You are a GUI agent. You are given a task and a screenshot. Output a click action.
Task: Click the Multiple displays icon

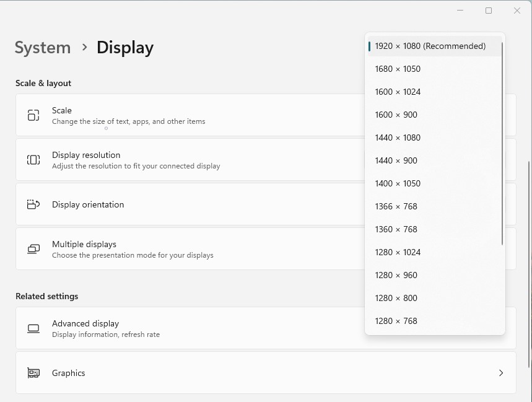pyautogui.click(x=33, y=249)
